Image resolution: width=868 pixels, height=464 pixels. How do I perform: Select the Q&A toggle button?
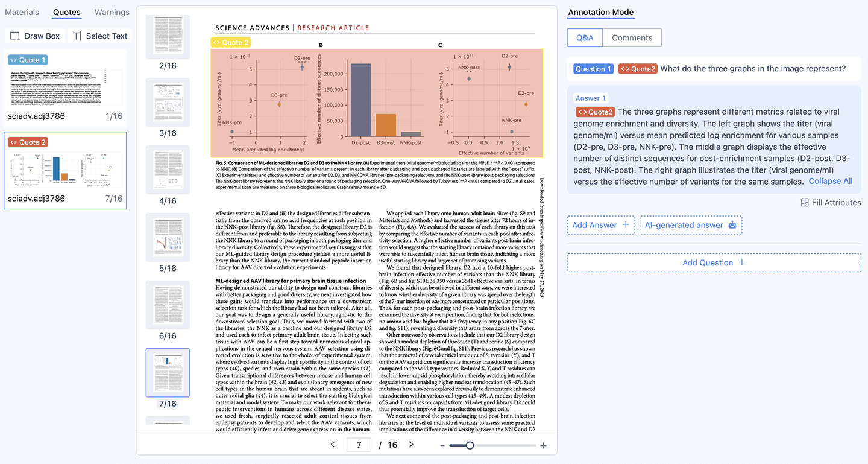(x=585, y=37)
